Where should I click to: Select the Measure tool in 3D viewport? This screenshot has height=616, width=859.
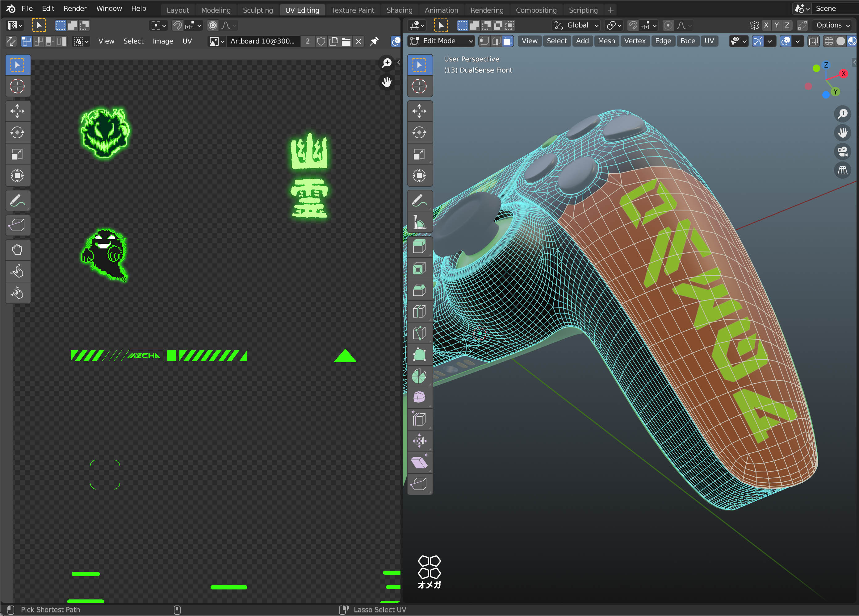coord(419,222)
